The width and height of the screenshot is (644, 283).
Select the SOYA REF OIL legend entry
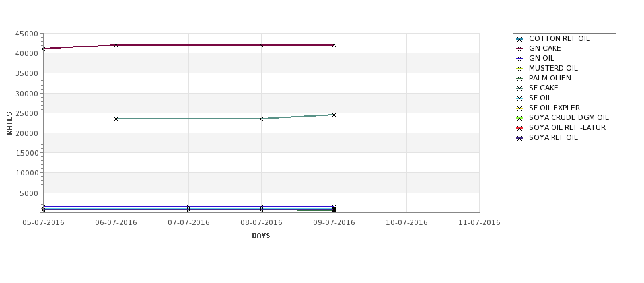547,137
